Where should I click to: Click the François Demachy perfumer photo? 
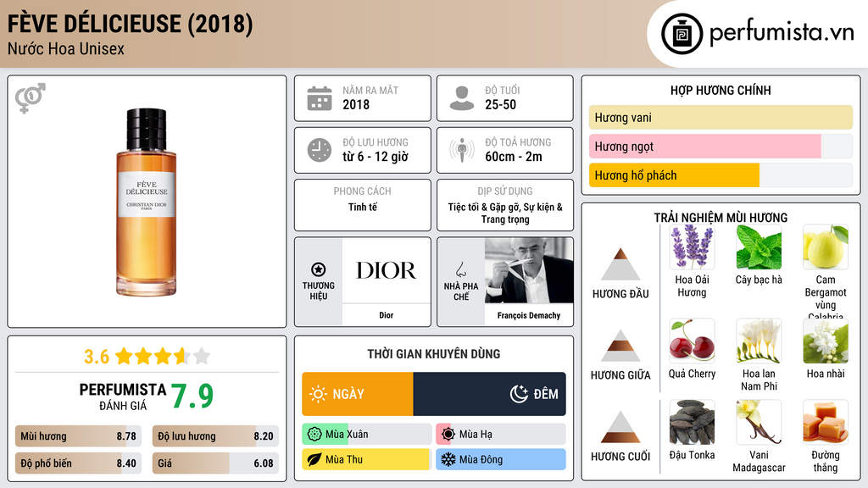(529, 270)
